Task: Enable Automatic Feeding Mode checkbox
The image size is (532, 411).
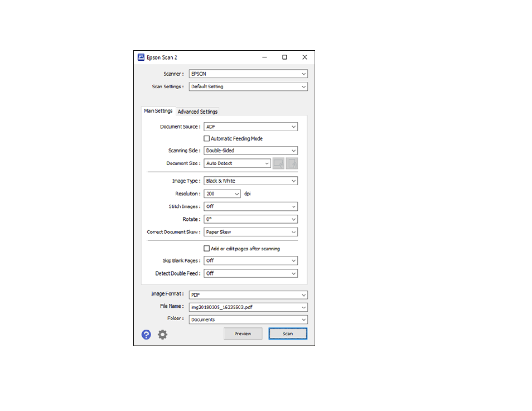Action: [x=207, y=138]
